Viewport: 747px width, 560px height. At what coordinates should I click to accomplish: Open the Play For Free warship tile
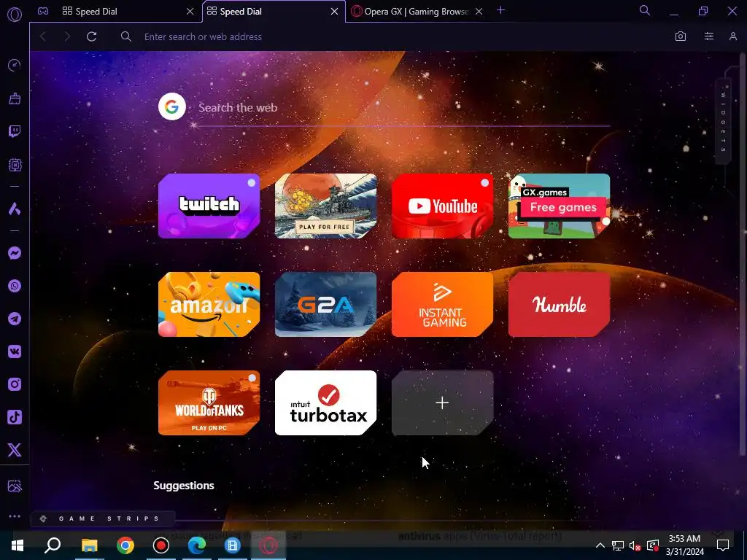(326, 206)
